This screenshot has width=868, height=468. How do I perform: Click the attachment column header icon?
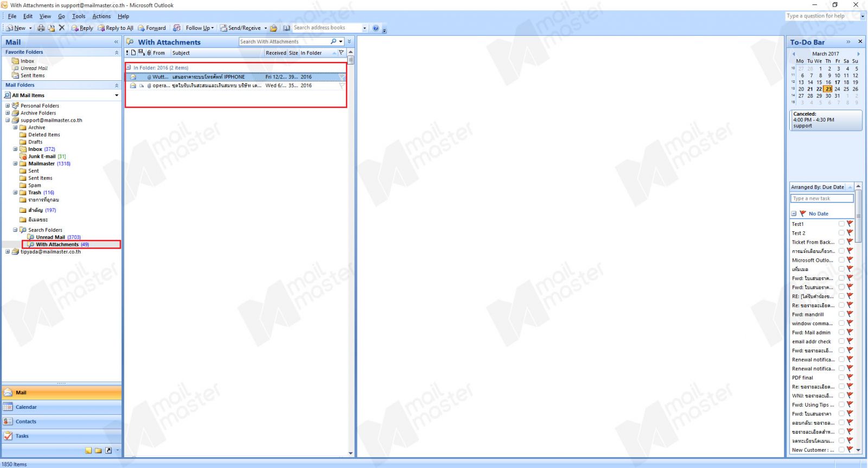[149, 53]
